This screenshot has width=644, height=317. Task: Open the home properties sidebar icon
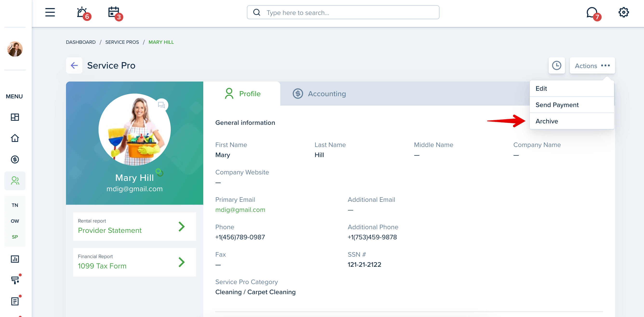click(x=15, y=138)
